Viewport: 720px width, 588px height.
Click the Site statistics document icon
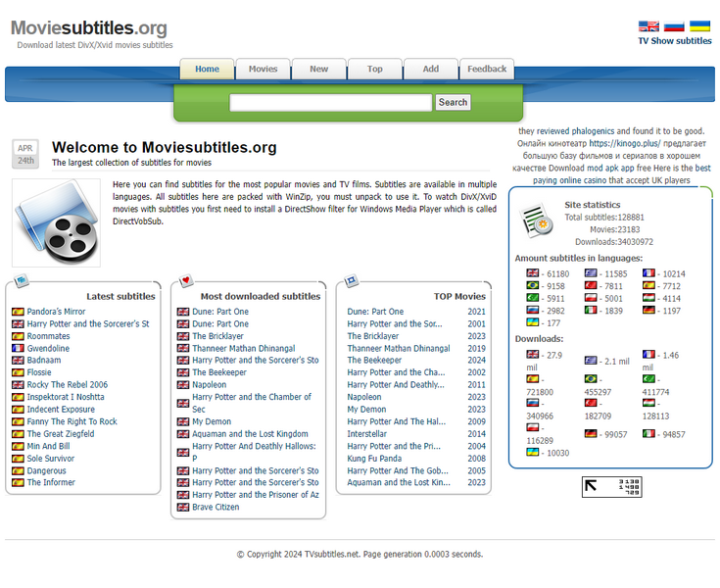pos(536,220)
